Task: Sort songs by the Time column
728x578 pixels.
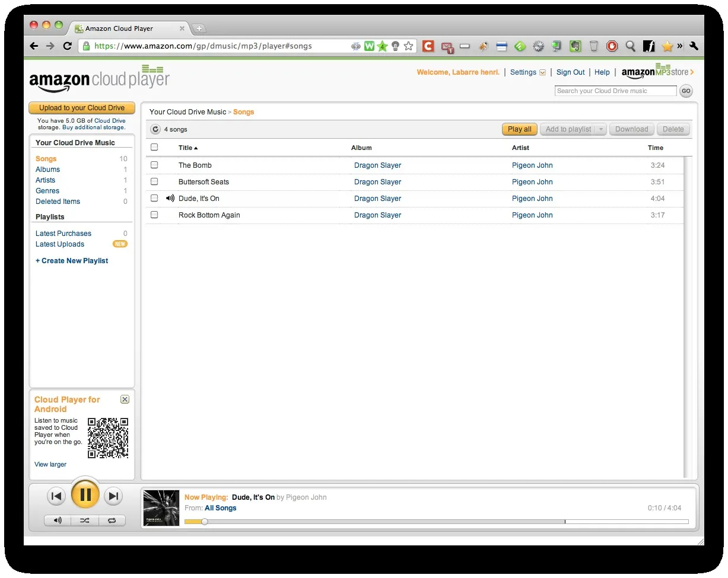Action: (656, 148)
